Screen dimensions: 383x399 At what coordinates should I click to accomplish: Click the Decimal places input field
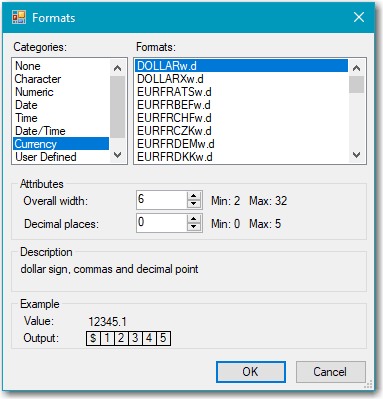162,223
